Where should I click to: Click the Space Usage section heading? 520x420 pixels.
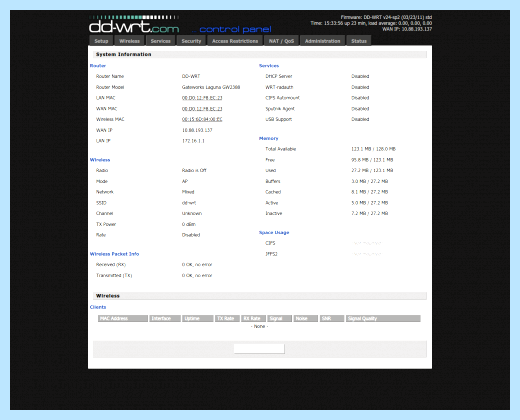(274, 232)
